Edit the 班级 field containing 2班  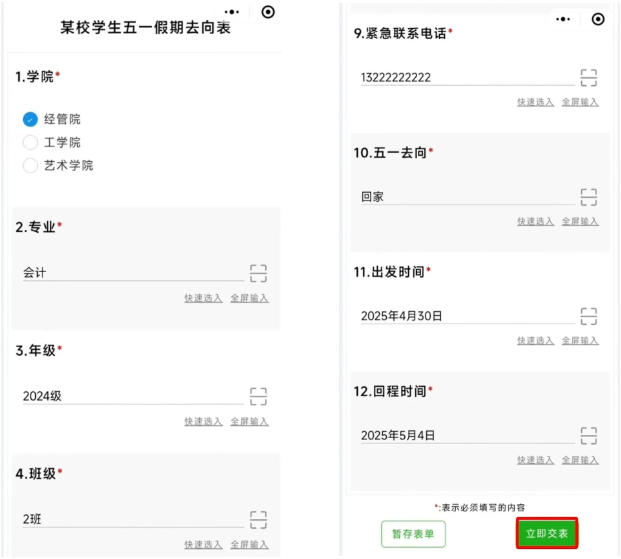[x=133, y=519]
